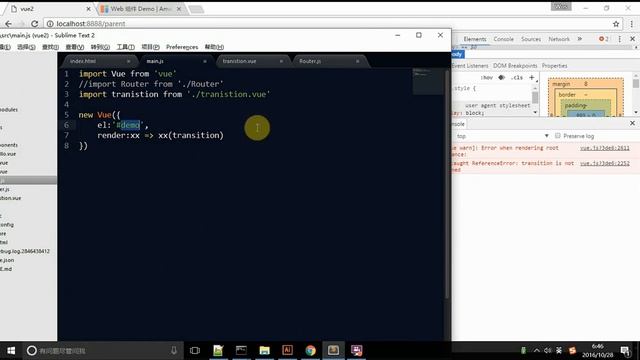Open the Preferences menu in Sublime Text
Viewport: 640px width, 360px height.
182,47
